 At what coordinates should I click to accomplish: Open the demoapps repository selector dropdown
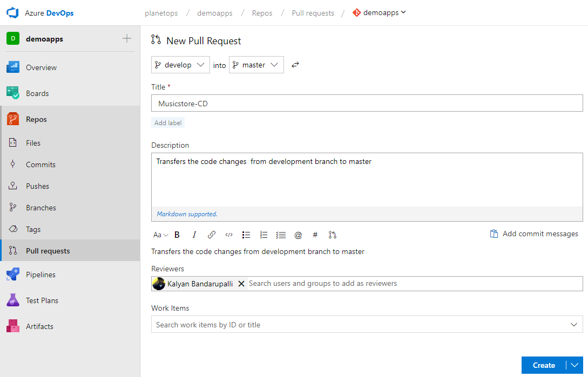point(379,13)
